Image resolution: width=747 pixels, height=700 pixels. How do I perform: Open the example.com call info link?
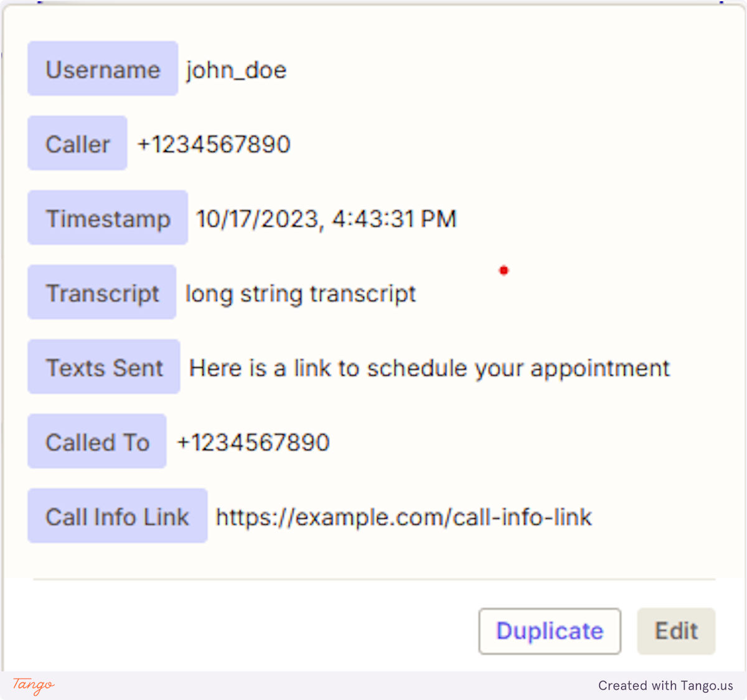[403, 516]
